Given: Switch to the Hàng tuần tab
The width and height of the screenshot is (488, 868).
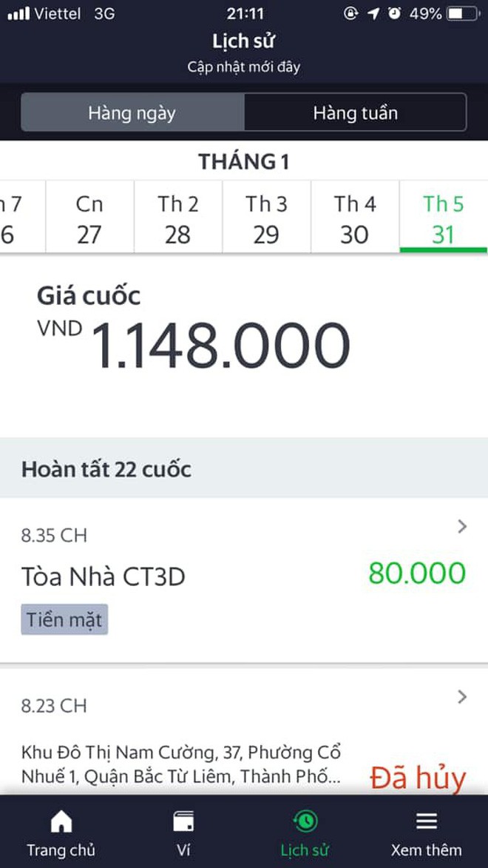Looking at the screenshot, I should pyautogui.click(x=356, y=112).
